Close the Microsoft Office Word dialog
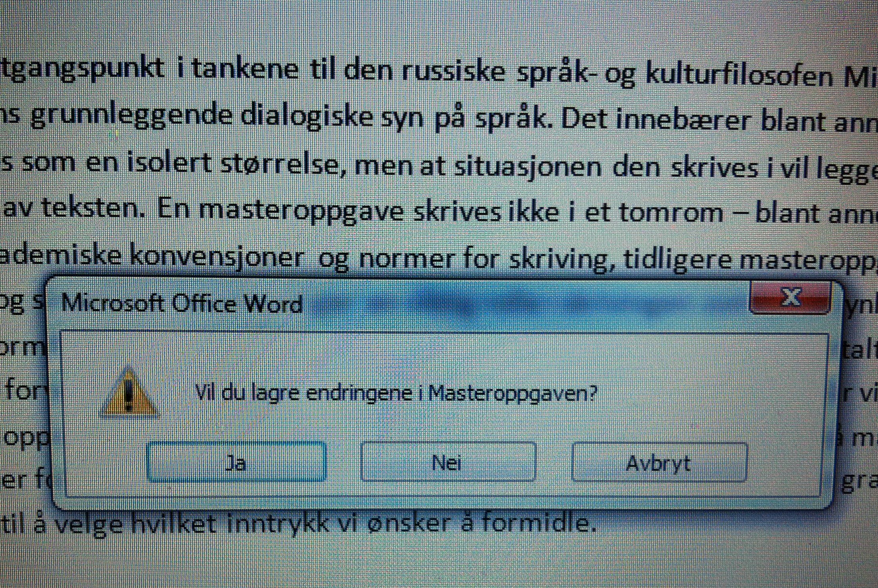The width and height of the screenshot is (878, 588). point(790,297)
